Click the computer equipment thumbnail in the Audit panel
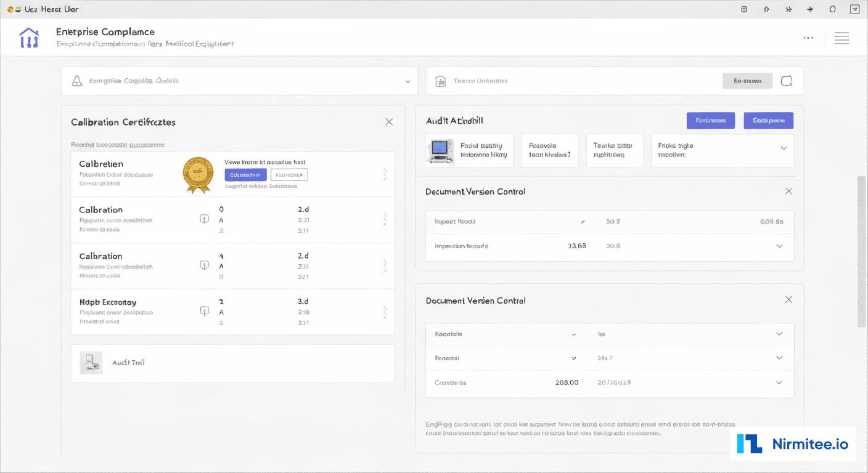Screen dimensions: 868x473 [x=440, y=150]
